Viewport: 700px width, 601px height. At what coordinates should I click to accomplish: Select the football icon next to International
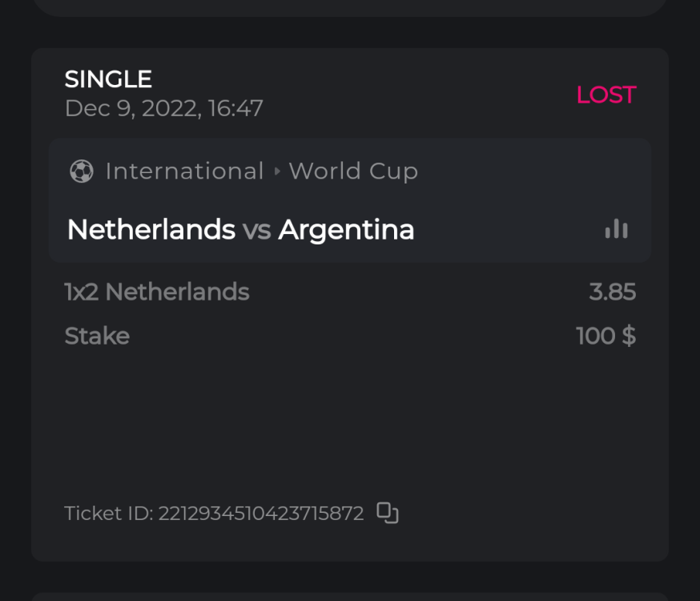(x=81, y=171)
